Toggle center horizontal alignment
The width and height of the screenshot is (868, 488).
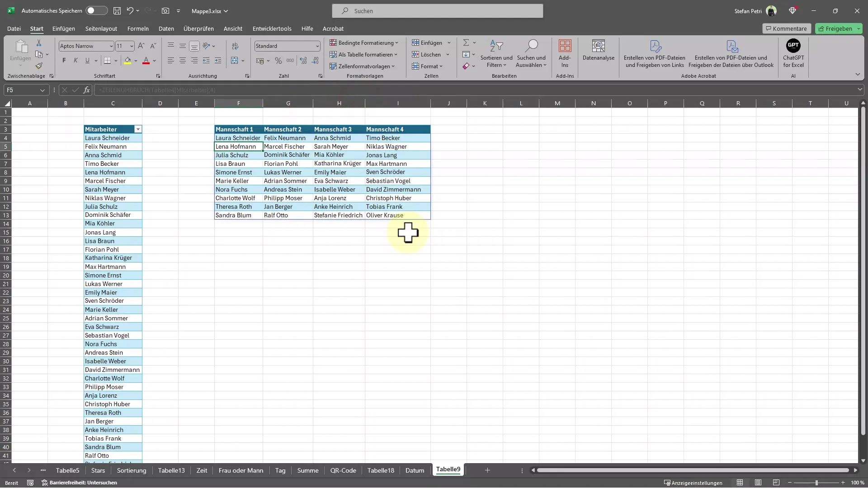pyautogui.click(x=182, y=61)
